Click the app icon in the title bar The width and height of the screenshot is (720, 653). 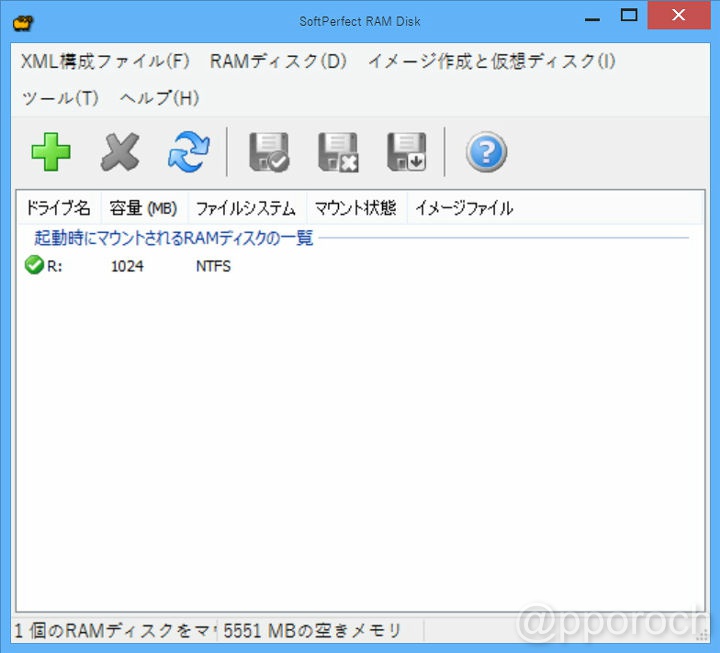(x=23, y=22)
